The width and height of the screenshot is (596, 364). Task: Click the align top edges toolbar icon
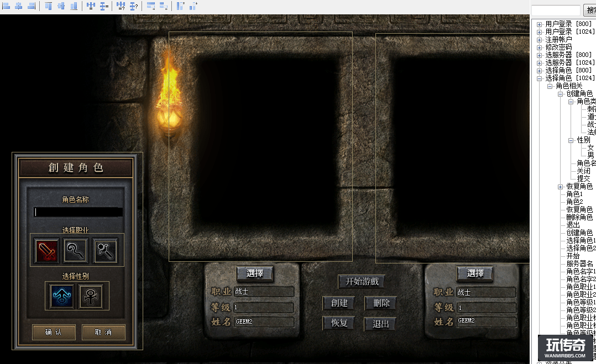[48, 6]
